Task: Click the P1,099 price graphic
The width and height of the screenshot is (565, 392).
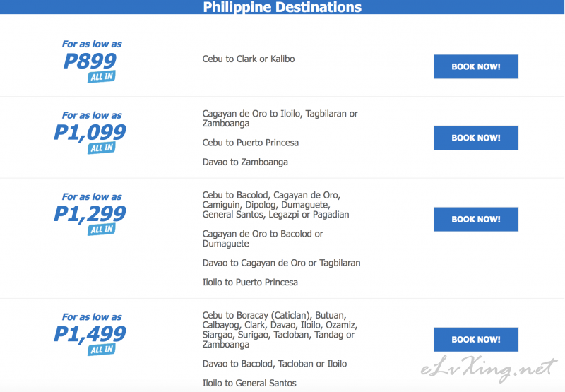Action: point(90,132)
